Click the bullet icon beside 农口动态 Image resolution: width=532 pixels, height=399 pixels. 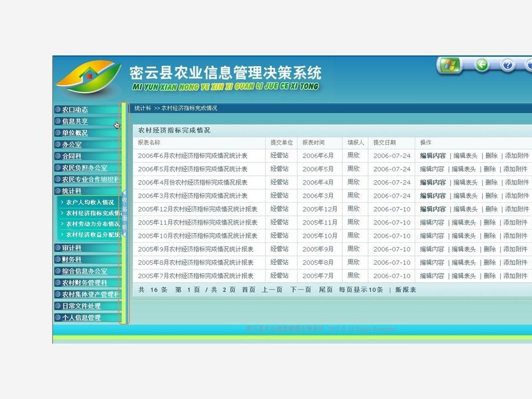(x=58, y=110)
